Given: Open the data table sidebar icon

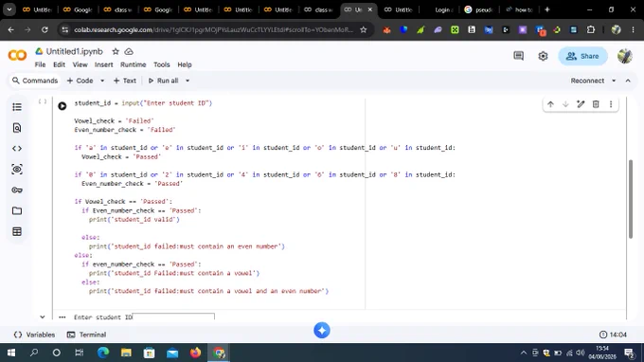Looking at the screenshot, I should (17, 231).
